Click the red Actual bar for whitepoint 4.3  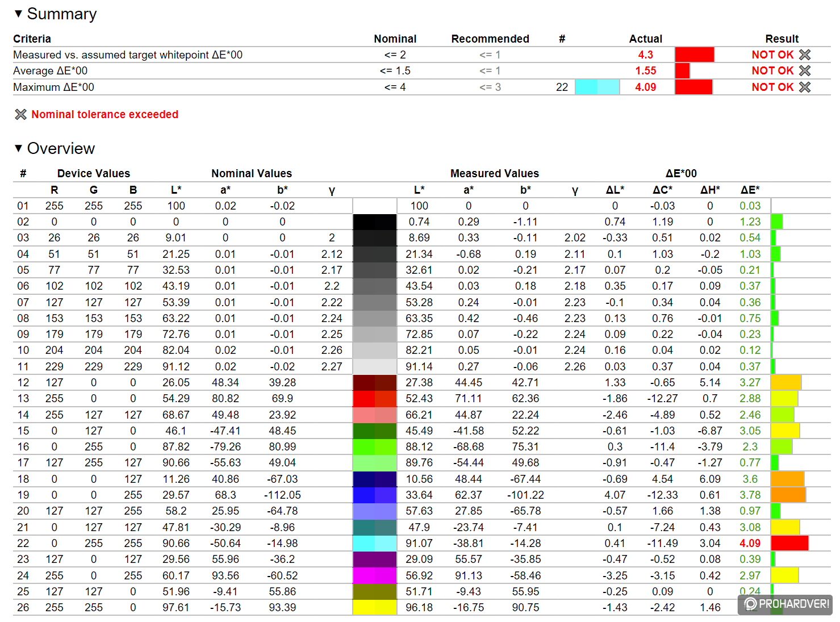click(x=694, y=55)
